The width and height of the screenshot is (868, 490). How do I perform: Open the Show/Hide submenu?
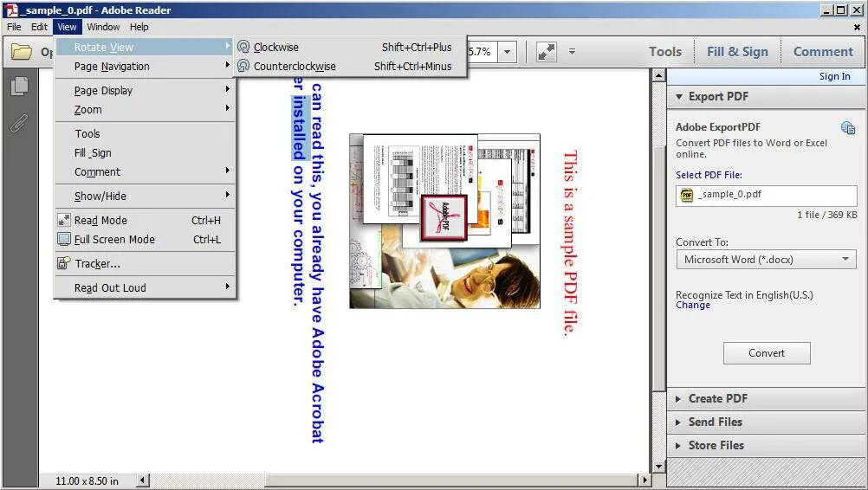tap(146, 196)
